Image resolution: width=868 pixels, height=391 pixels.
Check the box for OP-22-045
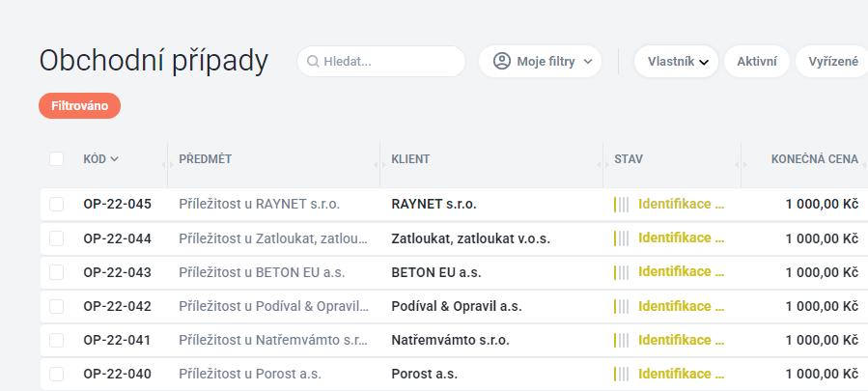tap(56, 205)
